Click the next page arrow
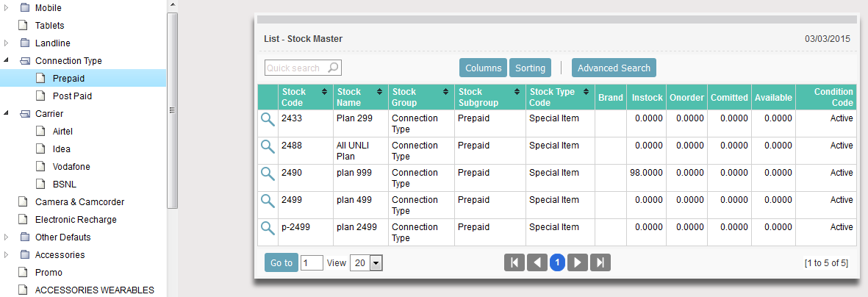The height and width of the screenshot is (297, 868). (578, 262)
